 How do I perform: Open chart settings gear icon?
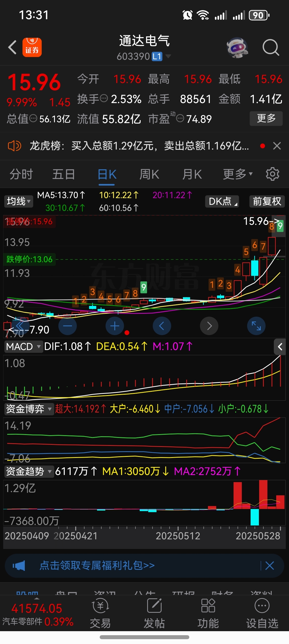click(272, 174)
